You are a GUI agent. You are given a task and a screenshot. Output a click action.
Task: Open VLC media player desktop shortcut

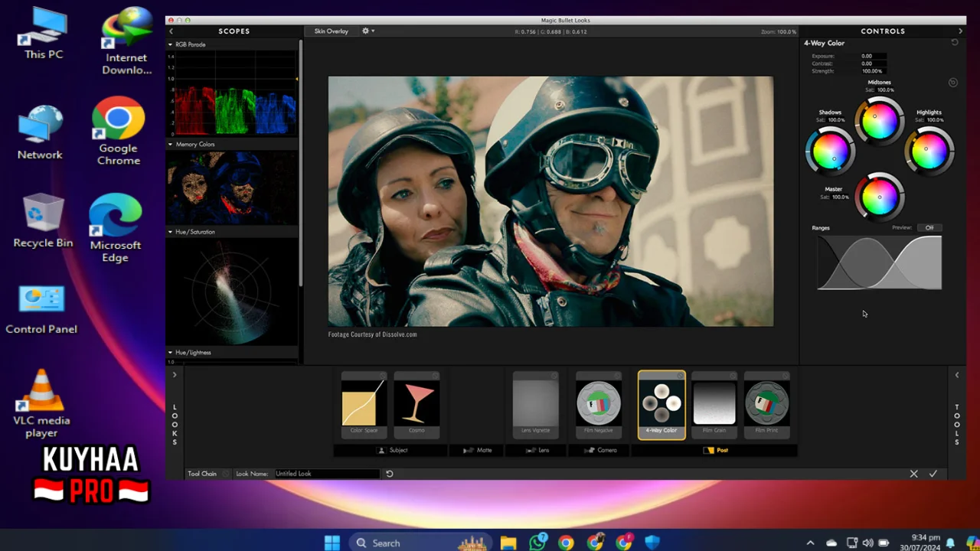pyautogui.click(x=41, y=404)
